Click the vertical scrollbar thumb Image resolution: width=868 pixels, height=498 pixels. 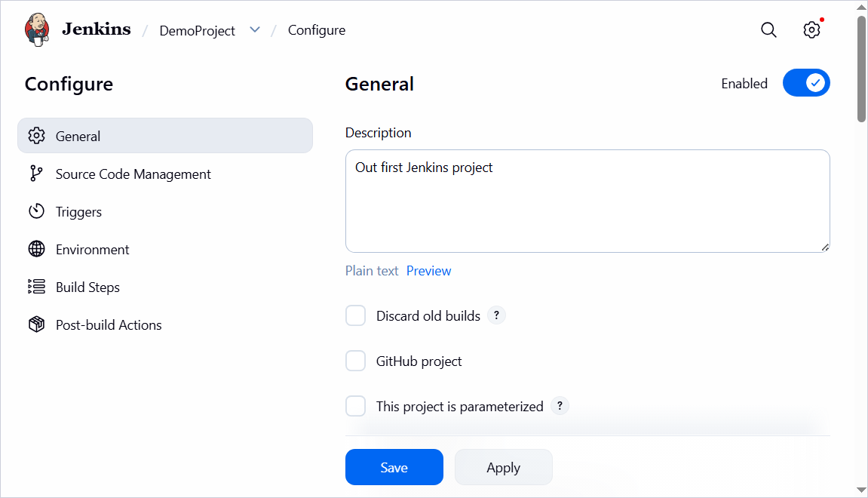coord(861,69)
